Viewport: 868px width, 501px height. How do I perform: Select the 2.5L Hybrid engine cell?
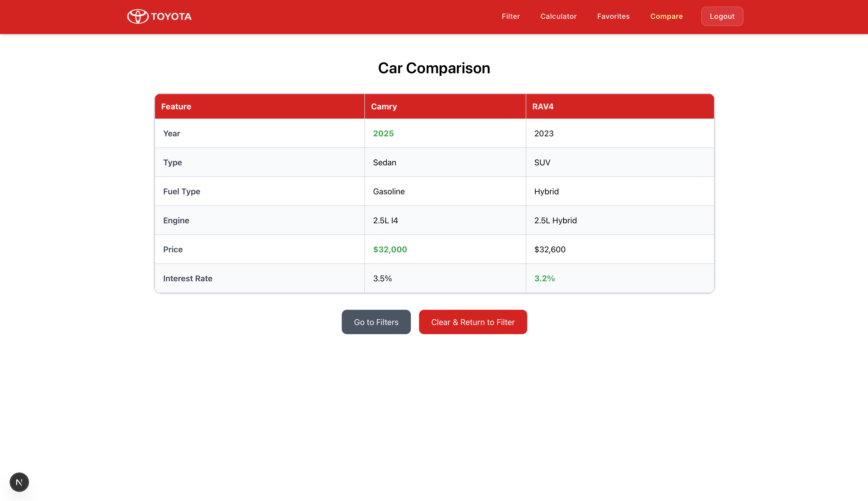555,220
